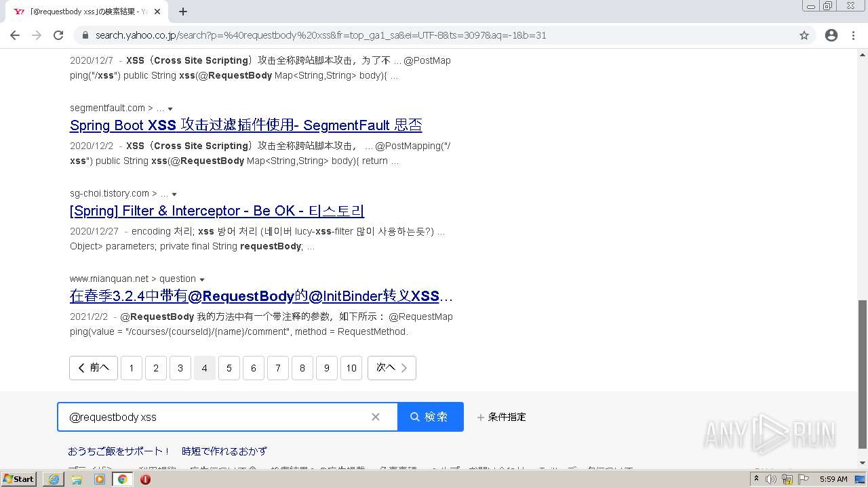Open the [Spring] Filter & Interceptor result
The image size is (868, 488).
(x=217, y=211)
